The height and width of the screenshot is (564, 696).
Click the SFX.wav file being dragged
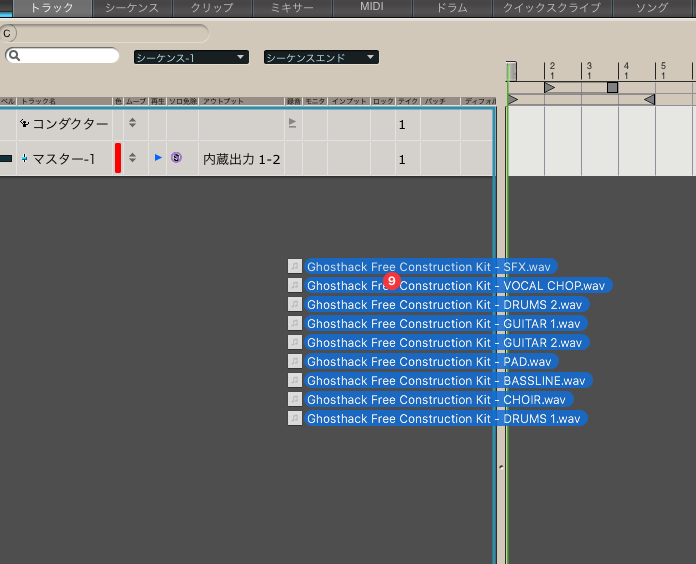tap(431, 267)
